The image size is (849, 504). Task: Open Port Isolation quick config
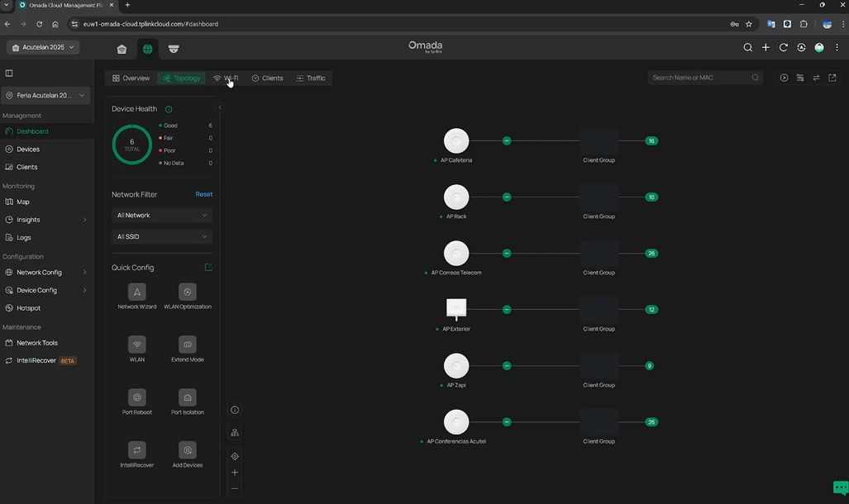tap(188, 397)
